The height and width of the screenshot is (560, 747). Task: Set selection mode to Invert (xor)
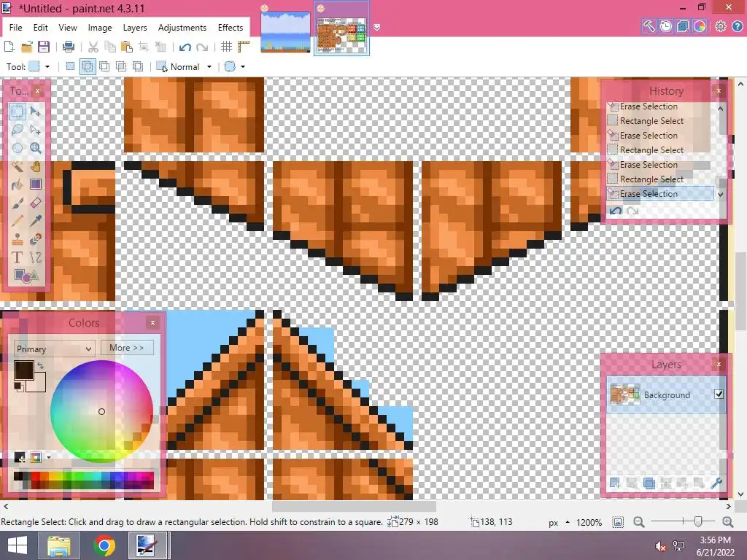138,66
